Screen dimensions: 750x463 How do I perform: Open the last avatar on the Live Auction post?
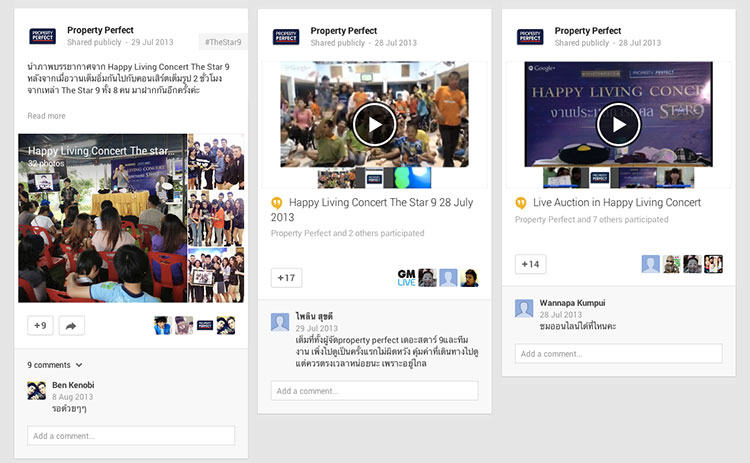(713, 264)
